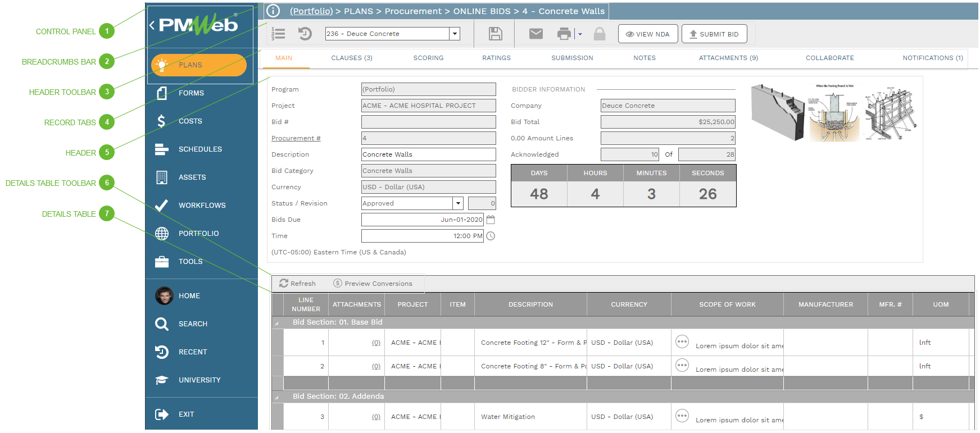Click the printer icon in header toolbar
Screen dimensions: 980x433
click(564, 34)
